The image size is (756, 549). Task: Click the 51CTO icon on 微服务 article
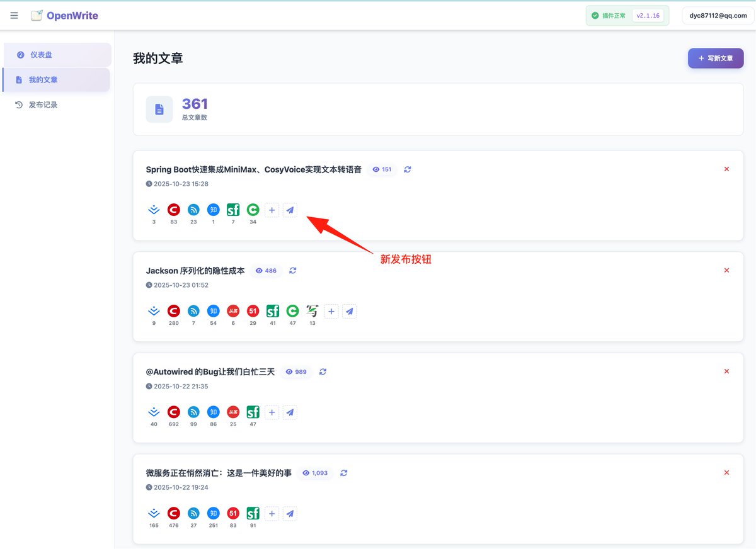233,513
